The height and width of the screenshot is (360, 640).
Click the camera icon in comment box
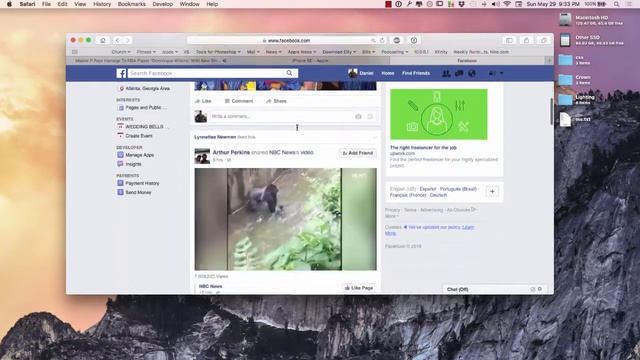click(358, 117)
